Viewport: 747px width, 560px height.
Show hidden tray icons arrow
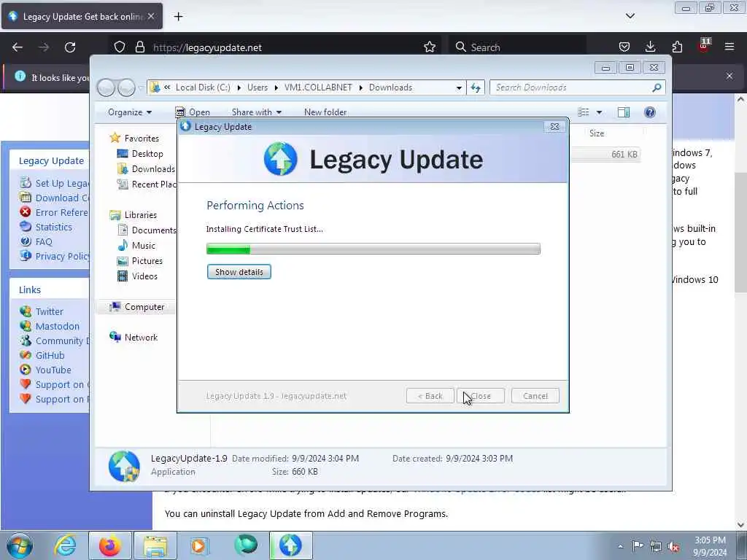tap(620, 546)
